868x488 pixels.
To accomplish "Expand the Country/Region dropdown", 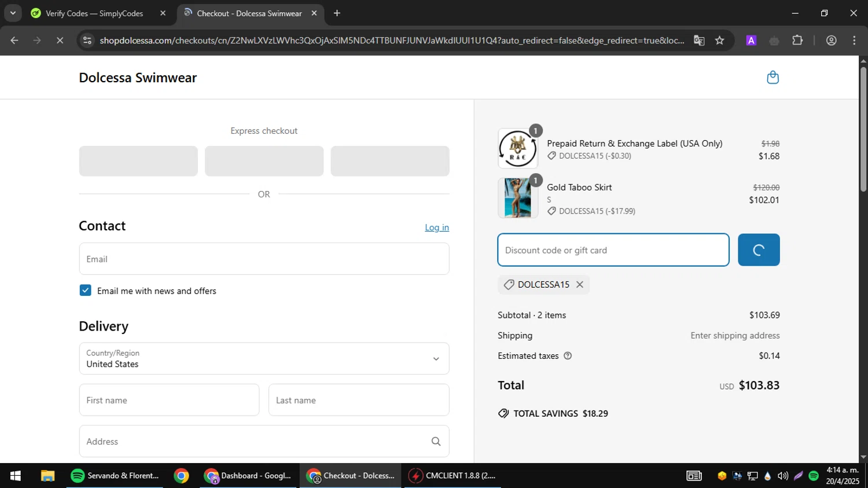I will 264,359.
